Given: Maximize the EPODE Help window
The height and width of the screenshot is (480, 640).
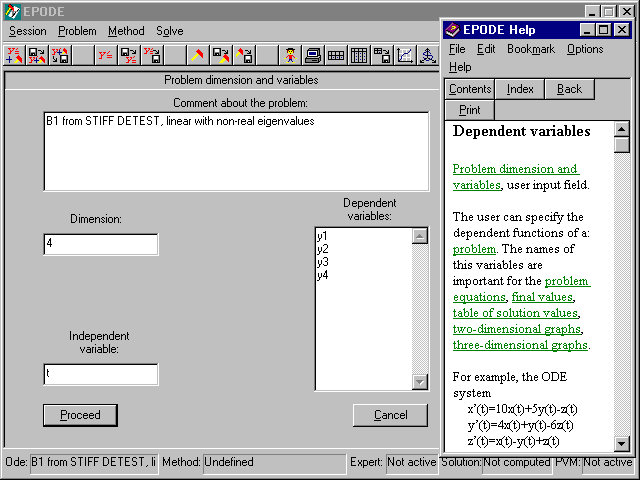Looking at the screenshot, I should tap(604, 30).
